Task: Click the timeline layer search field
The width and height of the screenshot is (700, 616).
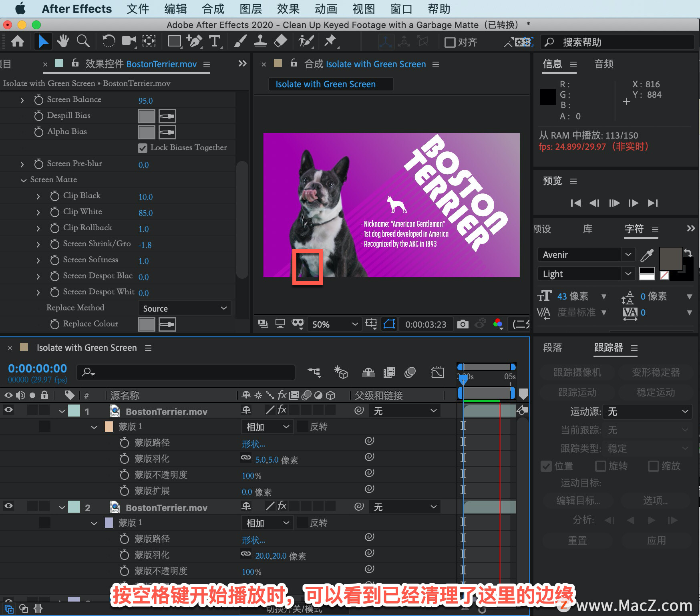Action: coord(186,372)
